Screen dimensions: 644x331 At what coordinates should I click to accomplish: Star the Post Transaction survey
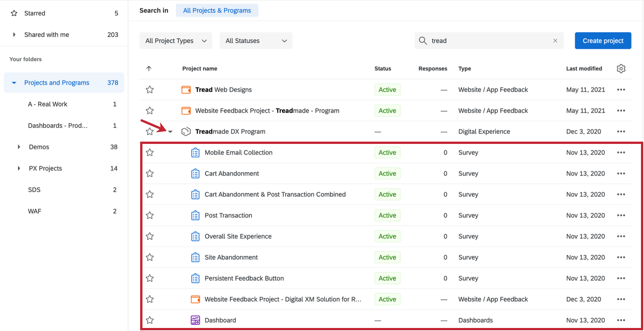pyautogui.click(x=150, y=215)
